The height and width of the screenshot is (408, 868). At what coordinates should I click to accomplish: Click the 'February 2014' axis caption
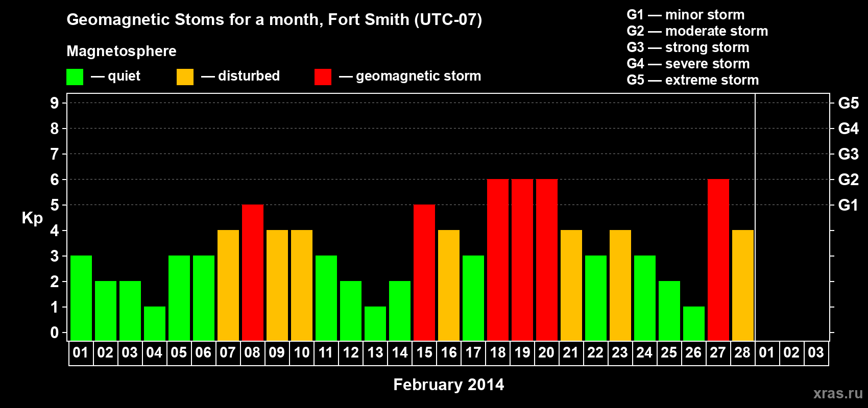[448, 385]
